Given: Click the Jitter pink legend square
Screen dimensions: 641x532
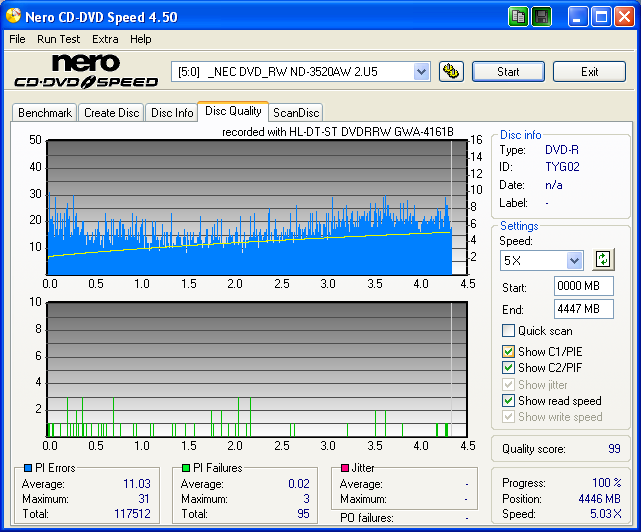Looking at the screenshot, I should tap(345, 467).
